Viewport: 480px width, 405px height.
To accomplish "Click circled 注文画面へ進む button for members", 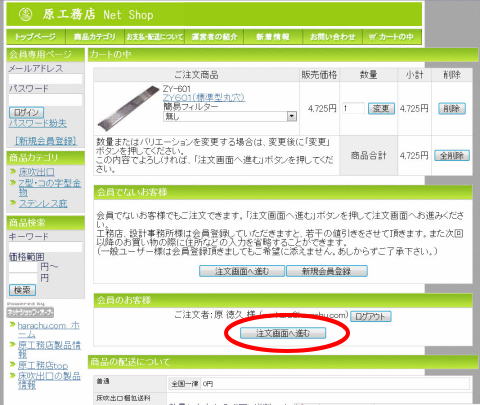I will (283, 333).
